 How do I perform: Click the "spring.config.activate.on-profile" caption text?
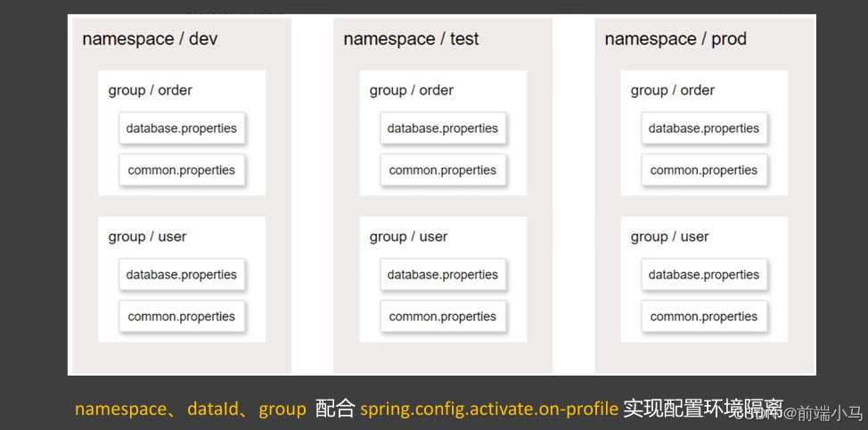click(488, 409)
